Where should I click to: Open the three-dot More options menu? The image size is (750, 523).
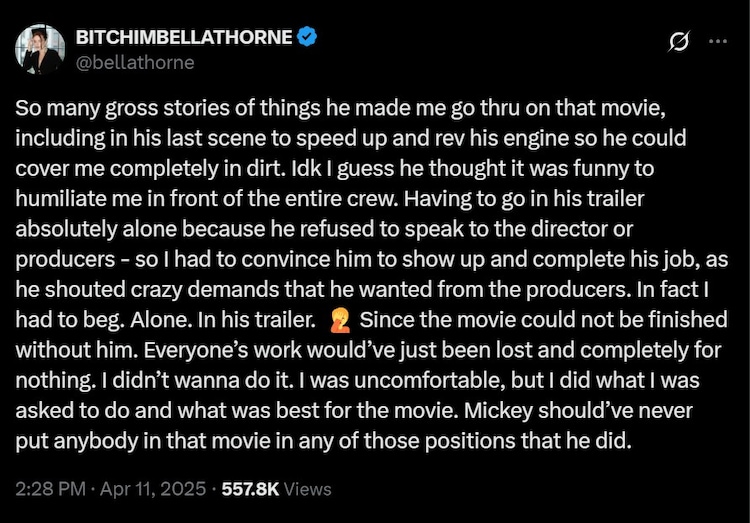pyautogui.click(x=717, y=42)
